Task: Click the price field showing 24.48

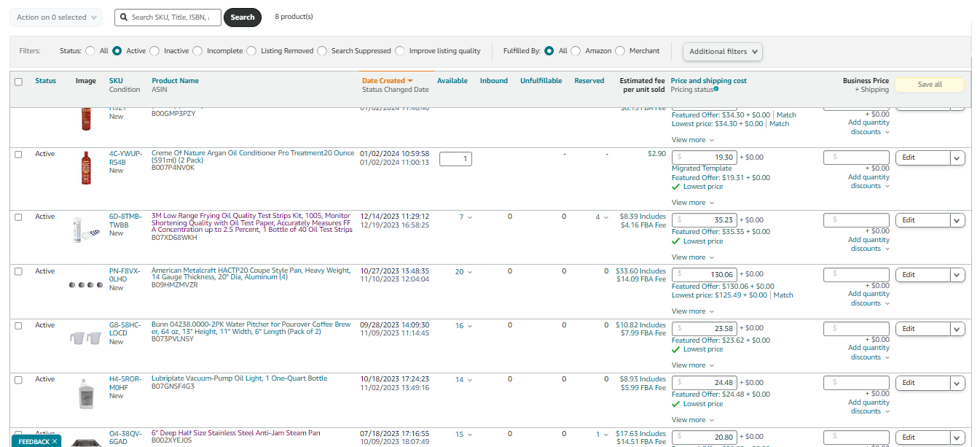Action: [x=704, y=383]
